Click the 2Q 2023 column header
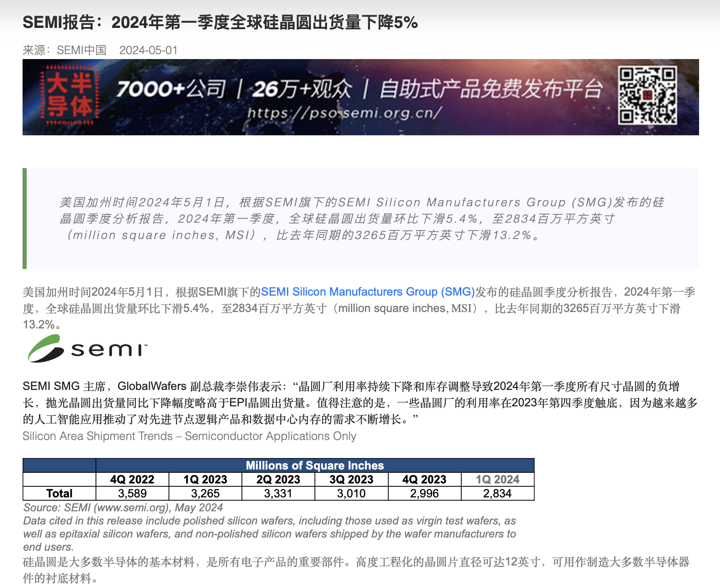The image size is (720, 588). click(x=278, y=479)
